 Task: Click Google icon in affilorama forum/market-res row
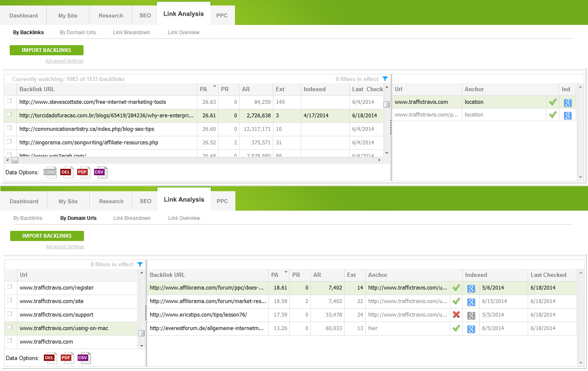point(471,302)
